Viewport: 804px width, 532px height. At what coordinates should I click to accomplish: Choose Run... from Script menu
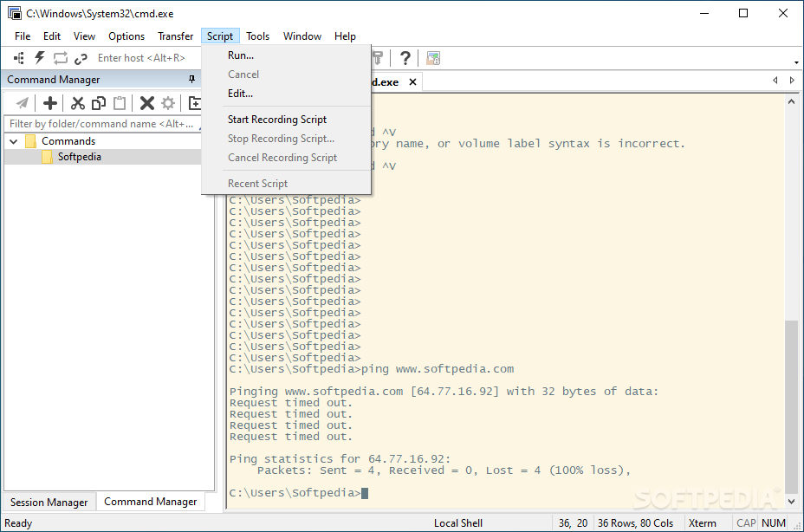pos(286,55)
